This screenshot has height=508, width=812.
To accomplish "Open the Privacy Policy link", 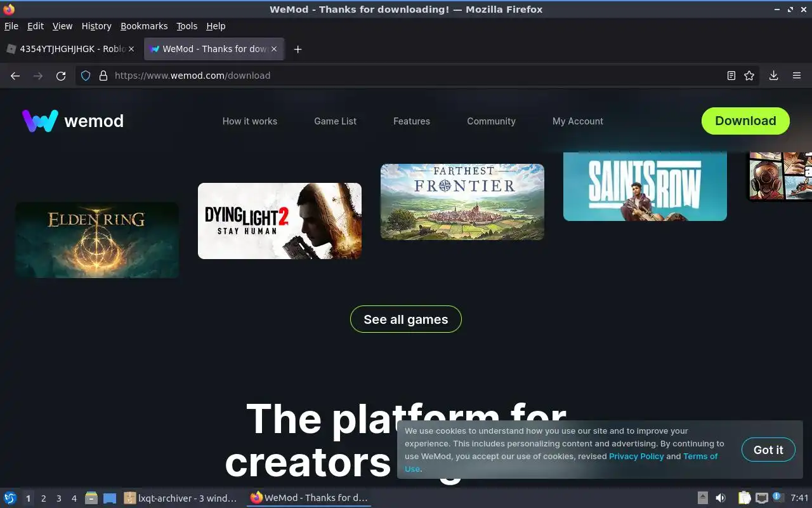I will [636, 456].
